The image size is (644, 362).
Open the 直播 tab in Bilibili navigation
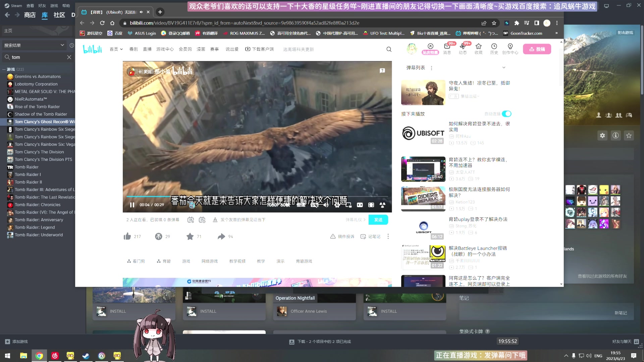tap(147, 49)
